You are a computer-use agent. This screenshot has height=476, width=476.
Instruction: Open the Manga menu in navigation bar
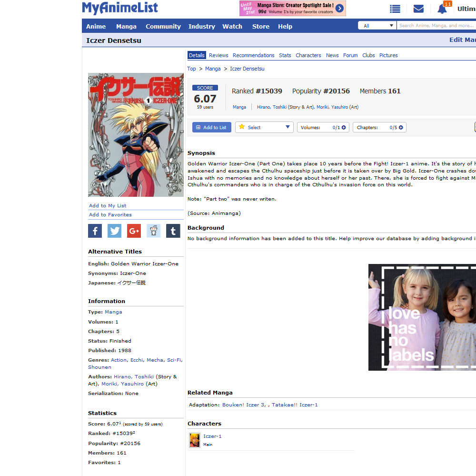coord(126,27)
